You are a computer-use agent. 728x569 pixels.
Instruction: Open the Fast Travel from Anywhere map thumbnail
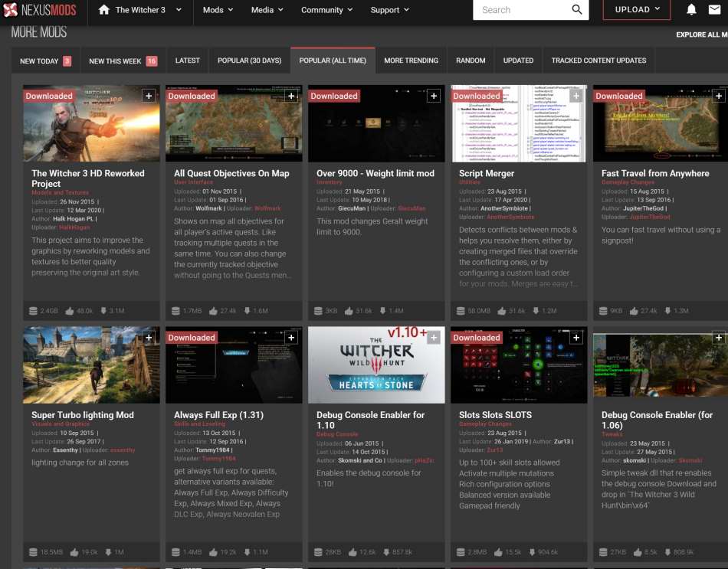[x=661, y=123]
